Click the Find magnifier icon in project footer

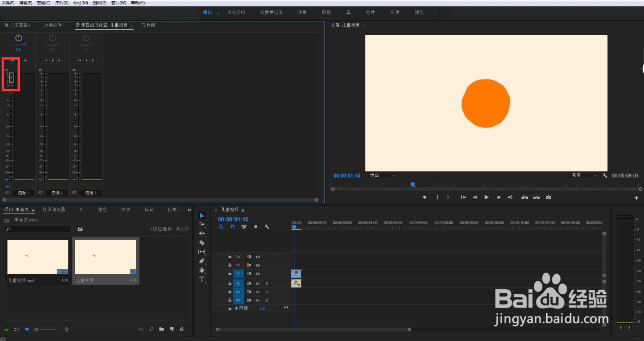click(x=151, y=329)
